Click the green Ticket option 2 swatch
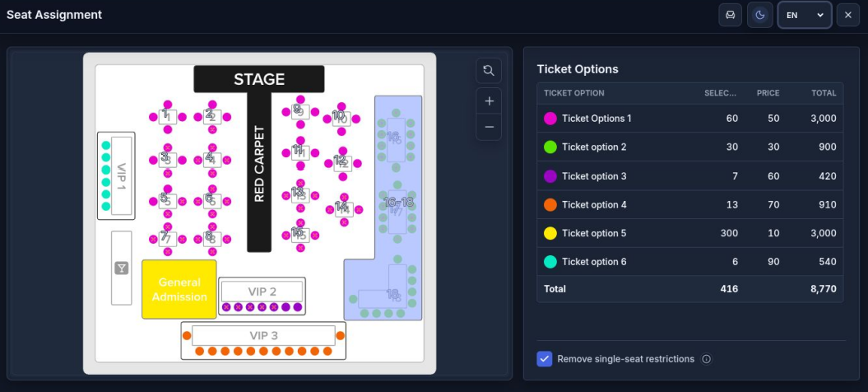This screenshot has height=392, width=868. coord(550,147)
